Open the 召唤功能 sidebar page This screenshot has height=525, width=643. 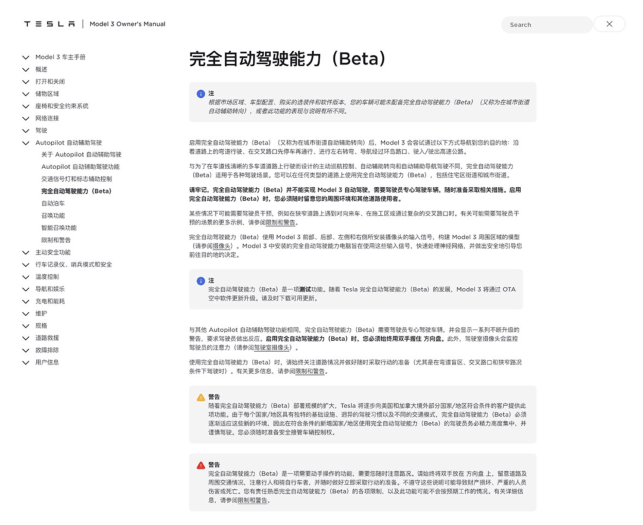[53, 216]
